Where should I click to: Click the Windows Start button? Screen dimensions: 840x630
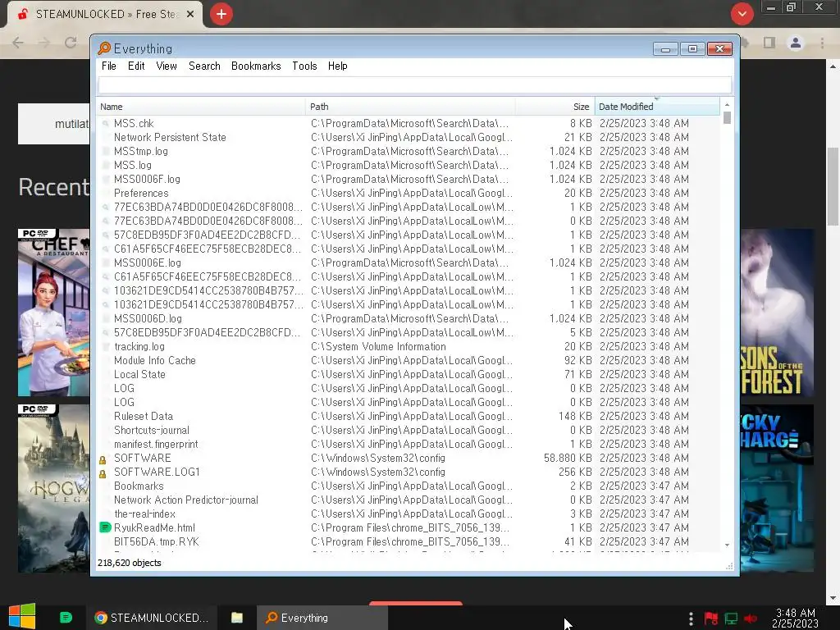point(22,617)
